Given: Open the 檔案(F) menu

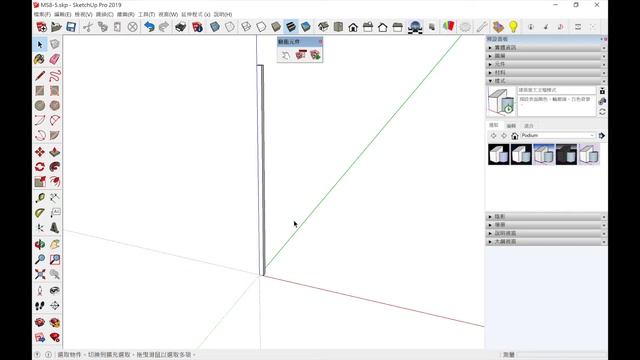Looking at the screenshot, I should click(x=42, y=14).
